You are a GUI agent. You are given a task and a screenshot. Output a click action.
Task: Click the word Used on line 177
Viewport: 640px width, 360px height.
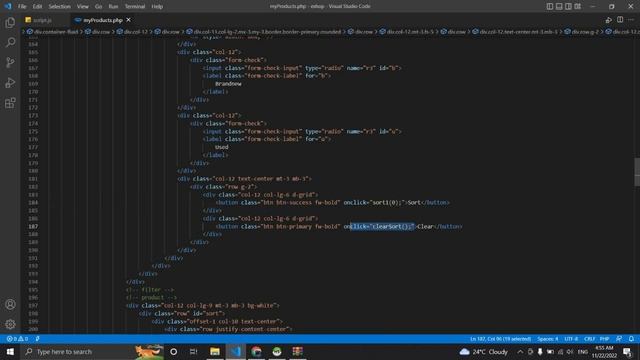click(x=222, y=147)
